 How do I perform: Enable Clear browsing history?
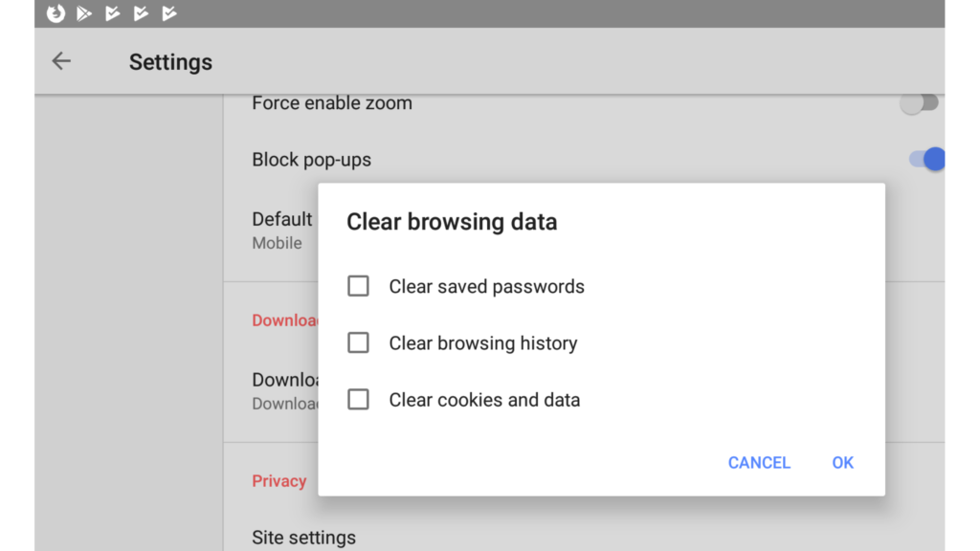click(358, 342)
